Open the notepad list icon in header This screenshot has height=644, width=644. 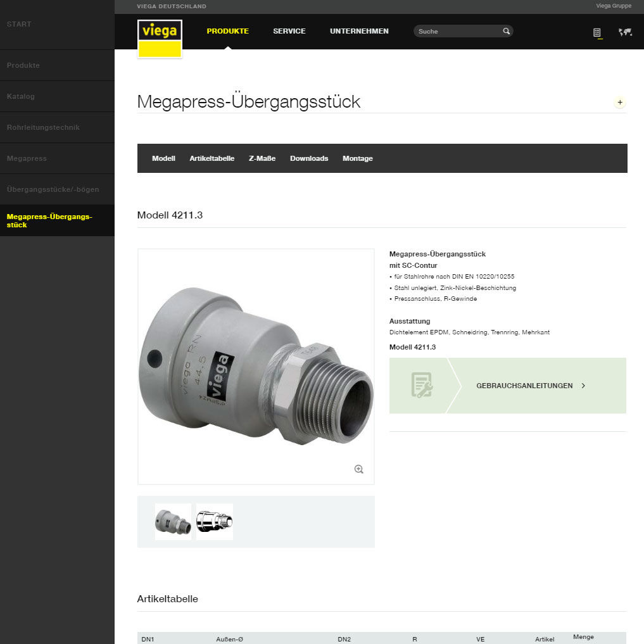tap(597, 32)
